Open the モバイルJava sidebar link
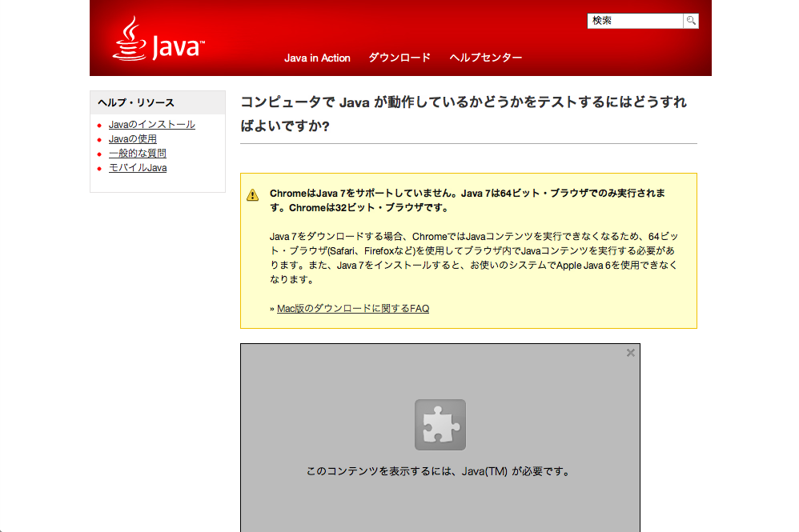 tap(137, 168)
